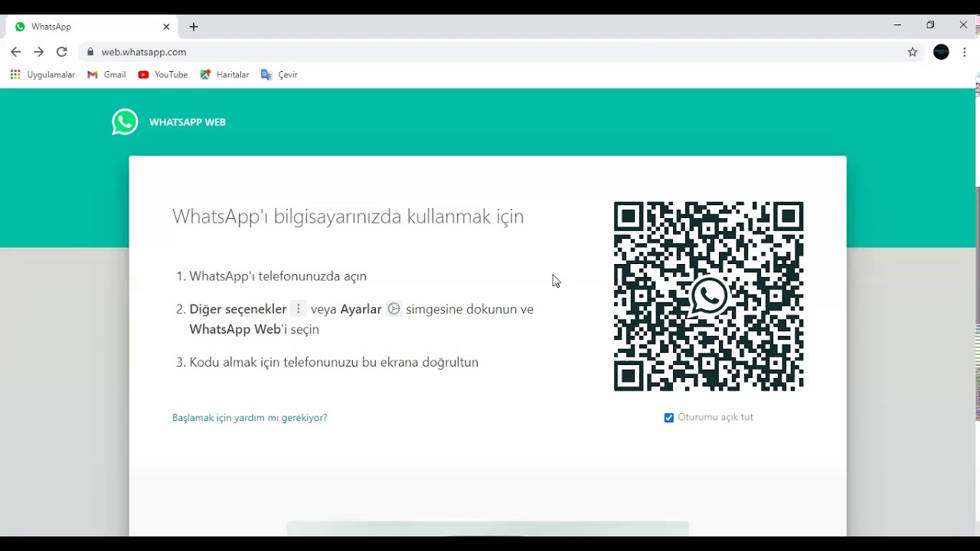Go back with the browser back arrow
The width and height of the screenshot is (980, 551).
pos(15,52)
